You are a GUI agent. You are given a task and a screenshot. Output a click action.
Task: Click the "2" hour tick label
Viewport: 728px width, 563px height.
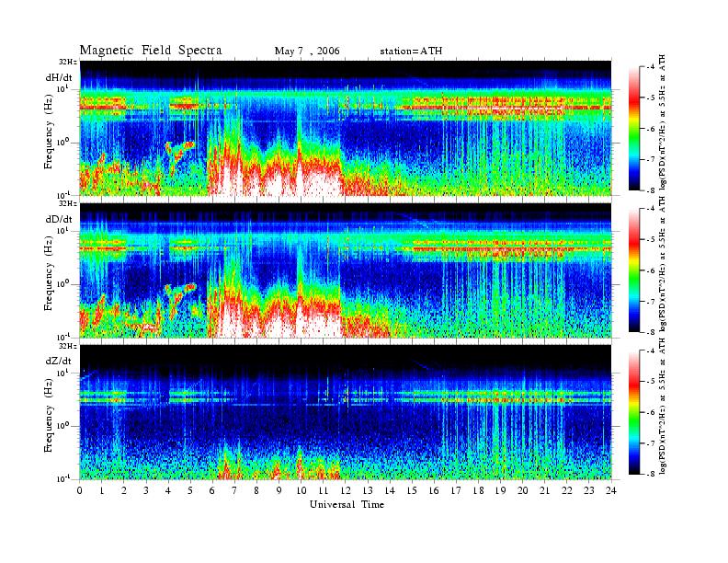point(124,490)
